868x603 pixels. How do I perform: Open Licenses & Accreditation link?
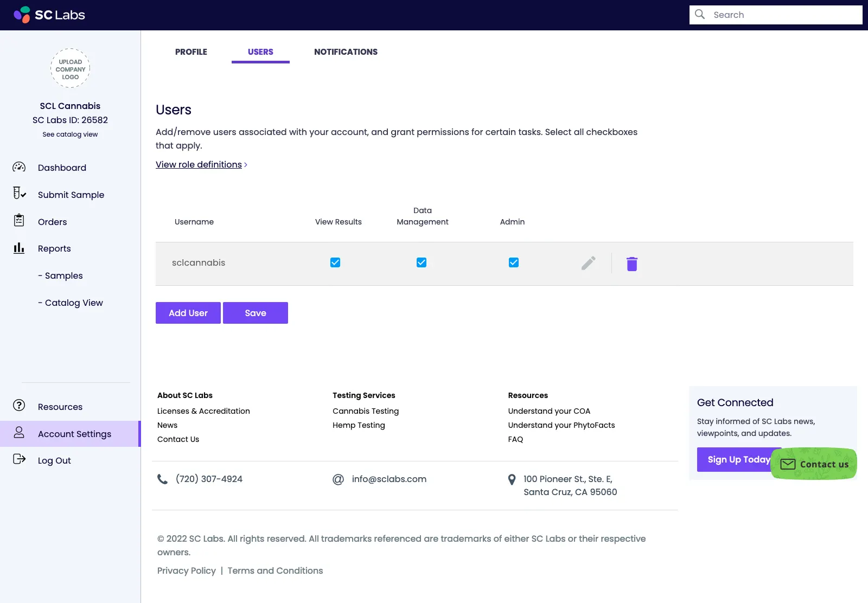point(203,411)
